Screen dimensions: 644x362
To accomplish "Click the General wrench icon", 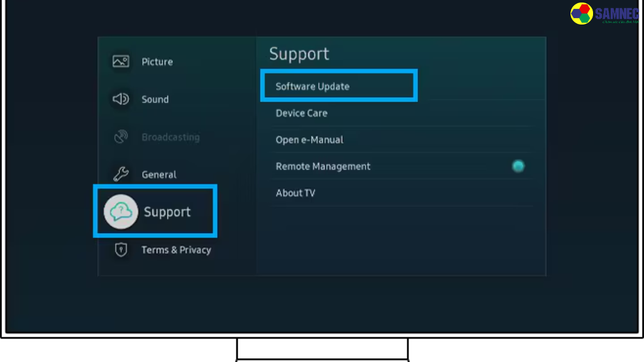I will tap(120, 175).
